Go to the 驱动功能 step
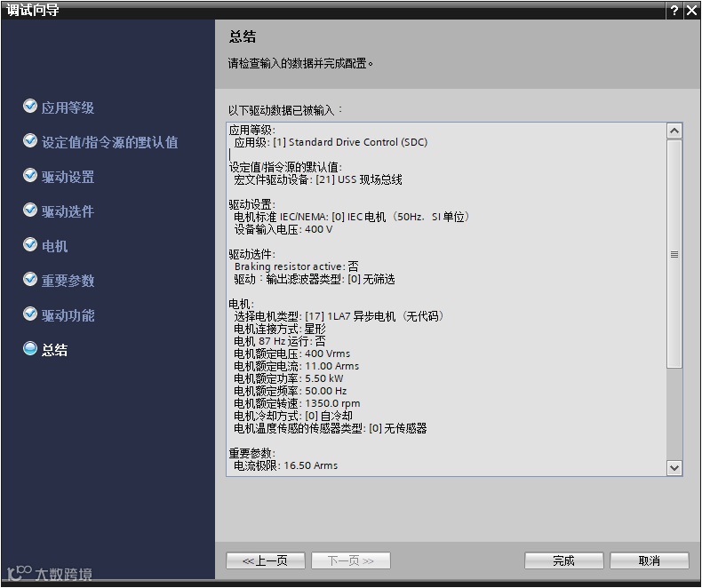The width and height of the screenshot is (702, 588). [68, 315]
